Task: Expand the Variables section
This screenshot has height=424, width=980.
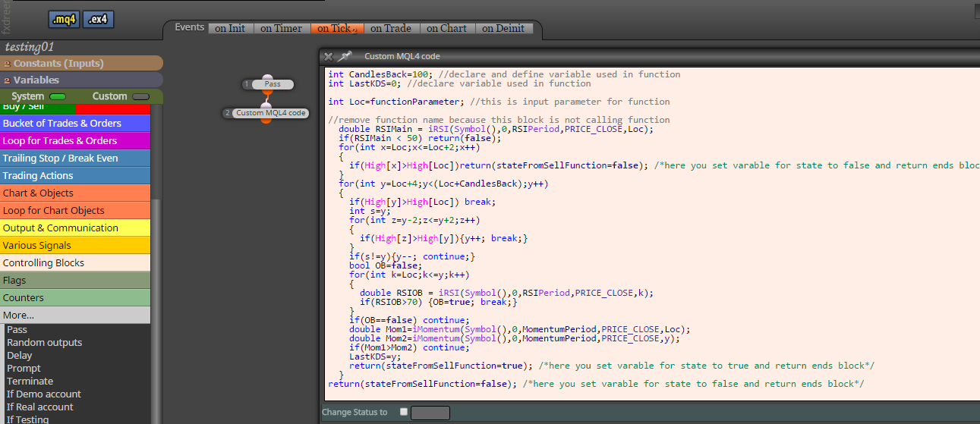Action: click(x=81, y=80)
